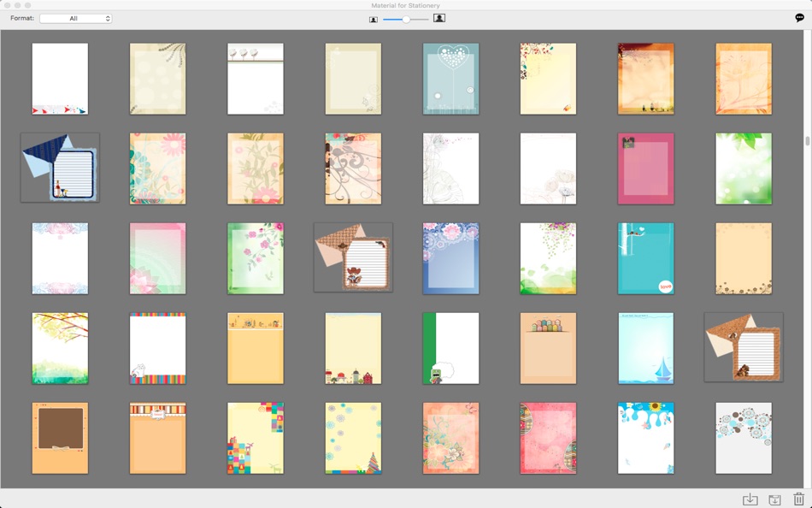
Task: Select white stationery with blue drips and sunflower
Action: [646, 438]
